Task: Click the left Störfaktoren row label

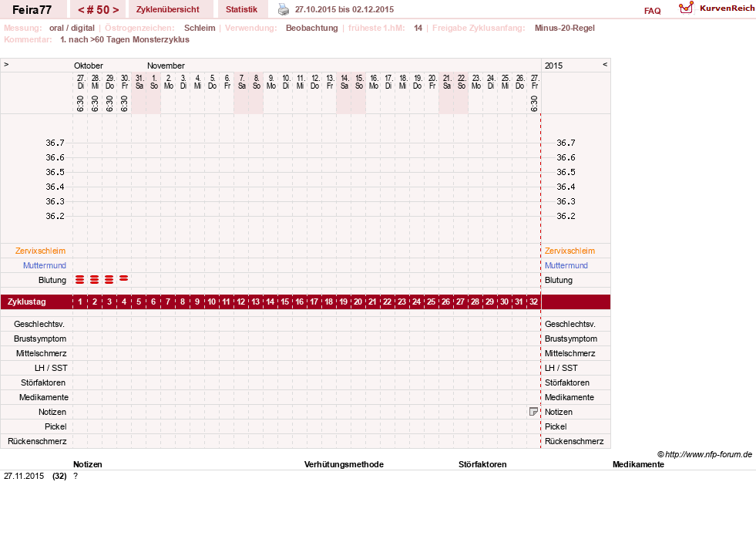Action: 43,382
